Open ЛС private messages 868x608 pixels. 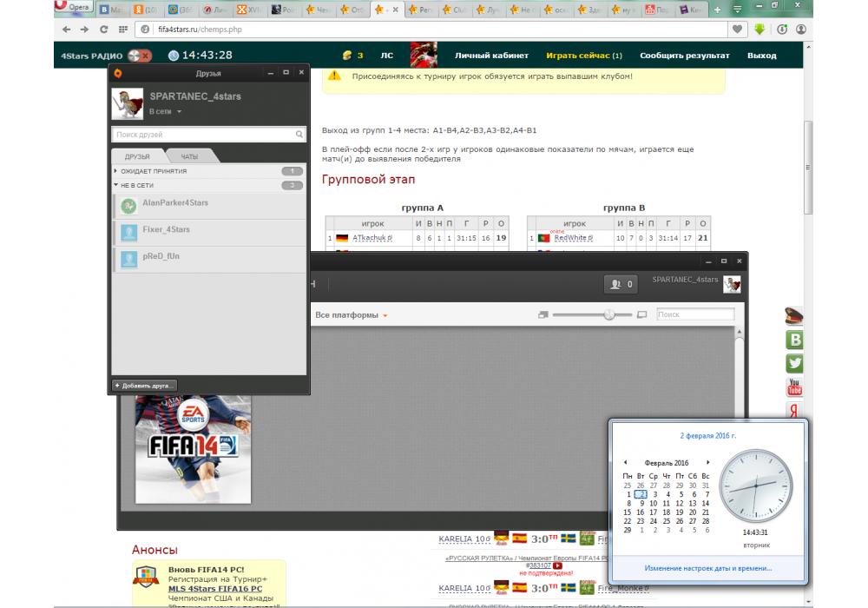(x=387, y=56)
